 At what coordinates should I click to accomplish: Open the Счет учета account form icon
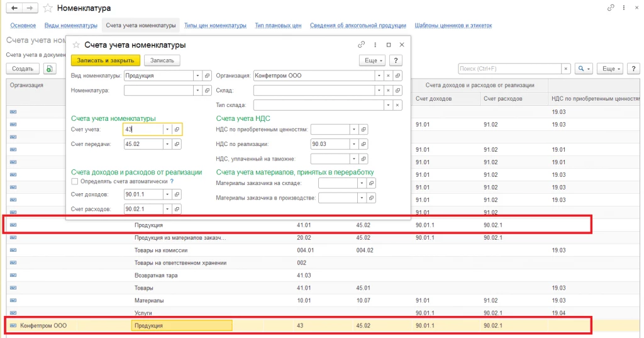pos(177,130)
